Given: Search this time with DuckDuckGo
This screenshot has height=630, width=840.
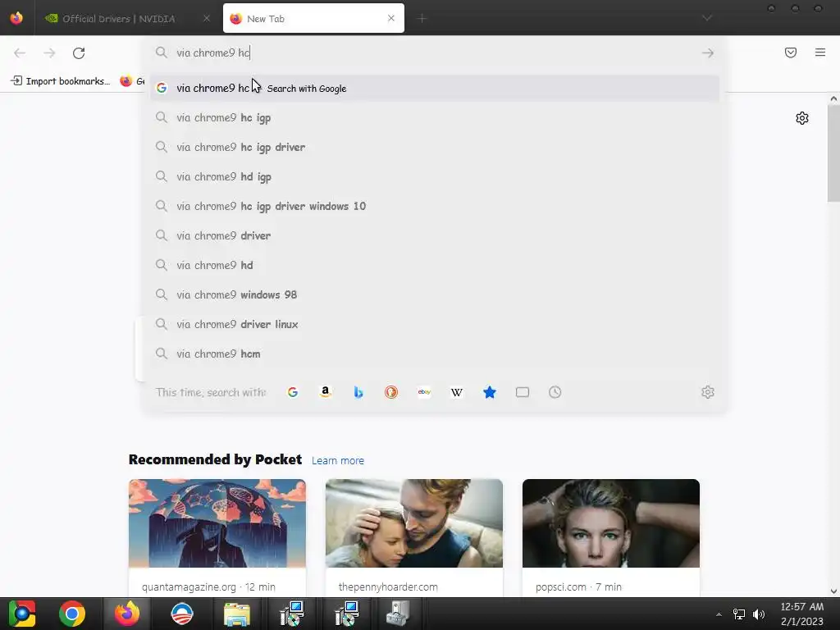Looking at the screenshot, I should [391, 392].
